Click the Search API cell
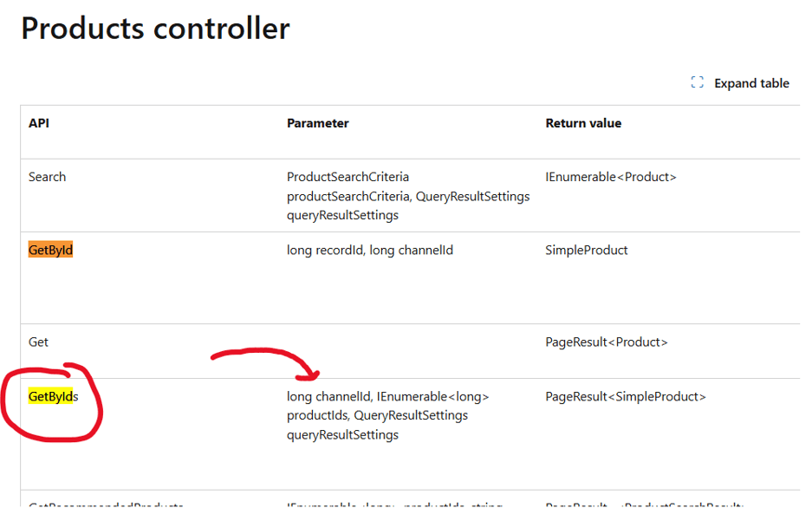The width and height of the screenshot is (812, 521). (47, 177)
